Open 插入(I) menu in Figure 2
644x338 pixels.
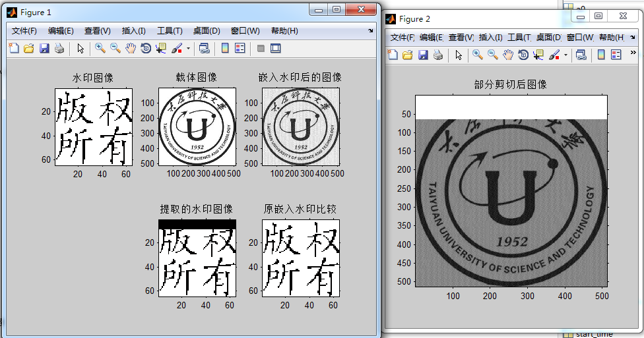(490, 38)
